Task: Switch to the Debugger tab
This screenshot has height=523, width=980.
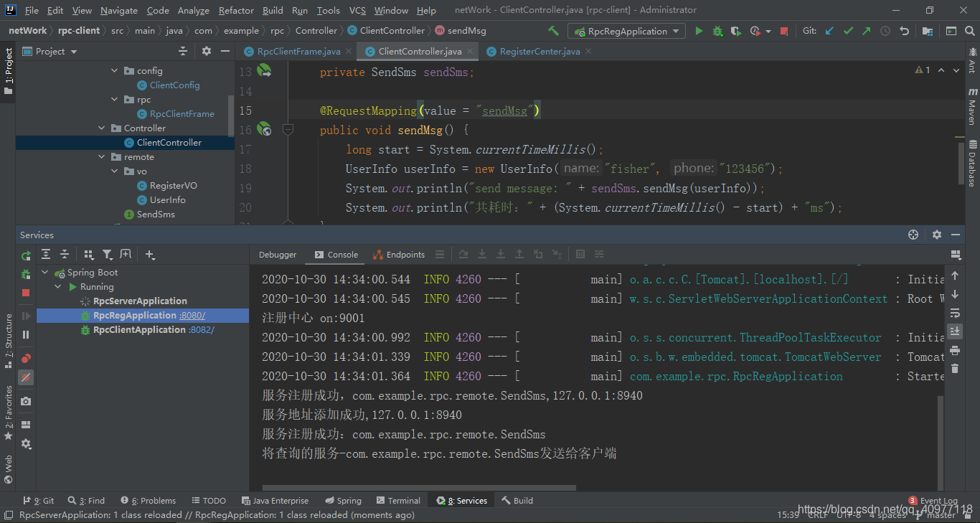Action: coord(278,254)
